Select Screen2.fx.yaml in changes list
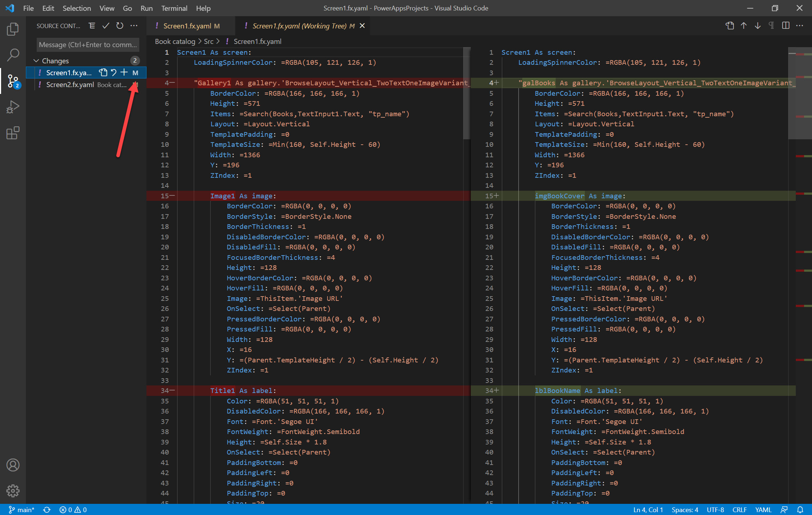The height and width of the screenshot is (515, 812). click(70, 85)
